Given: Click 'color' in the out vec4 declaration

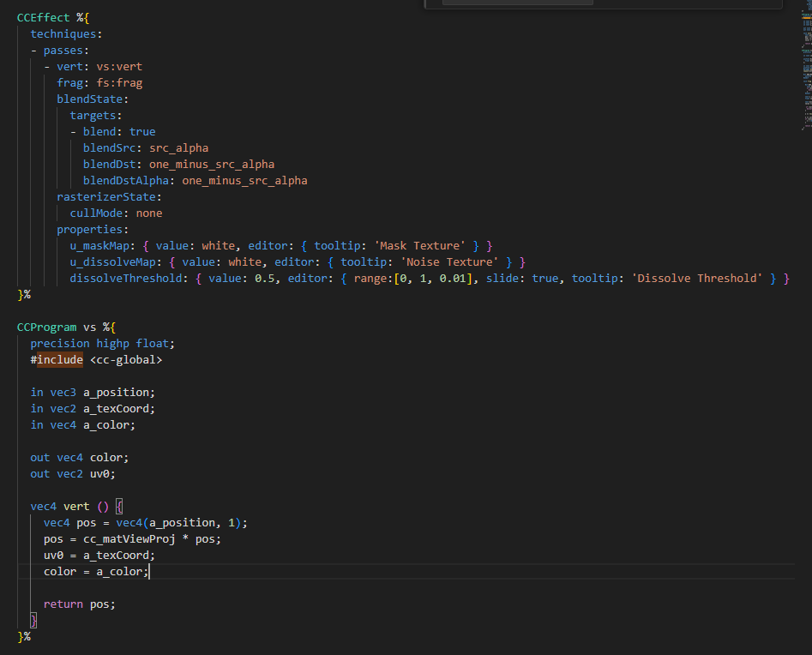Looking at the screenshot, I should [x=106, y=458].
